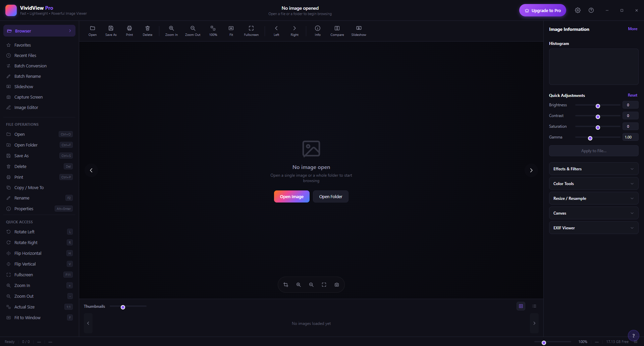Select Capture Screen in the sidebar
The image size is (644, 346).
(x=40, y=97)
